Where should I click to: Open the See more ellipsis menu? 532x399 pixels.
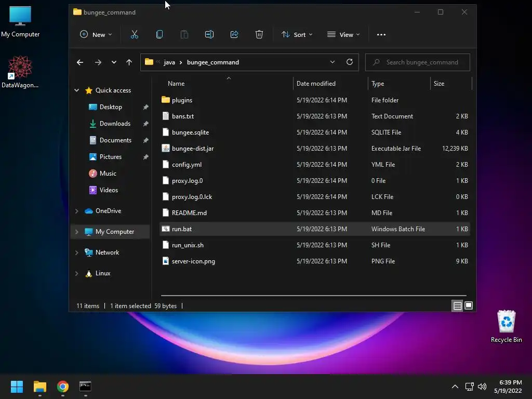(x=381, y=34)
